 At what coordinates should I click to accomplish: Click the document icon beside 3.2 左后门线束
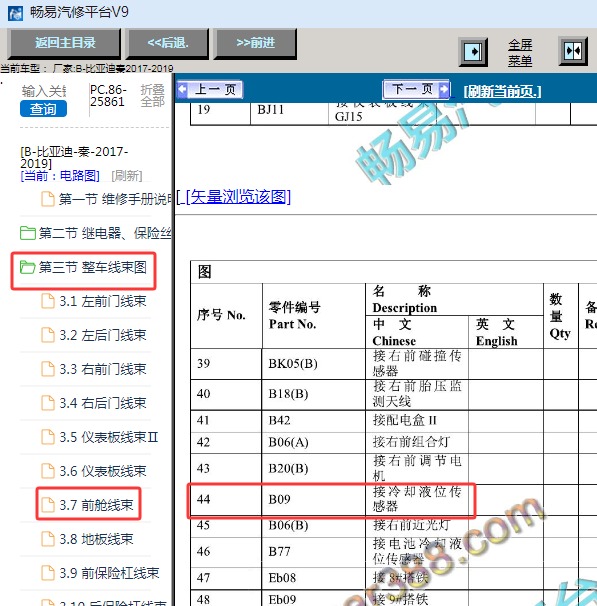pyautogui.click(x=48, y=335)
